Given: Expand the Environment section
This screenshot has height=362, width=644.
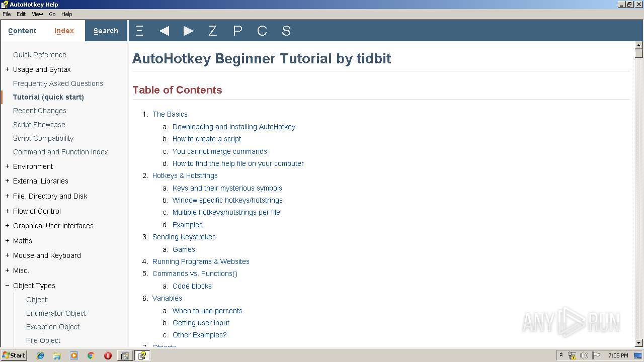Looking at the screenshot, I should 7,166.
